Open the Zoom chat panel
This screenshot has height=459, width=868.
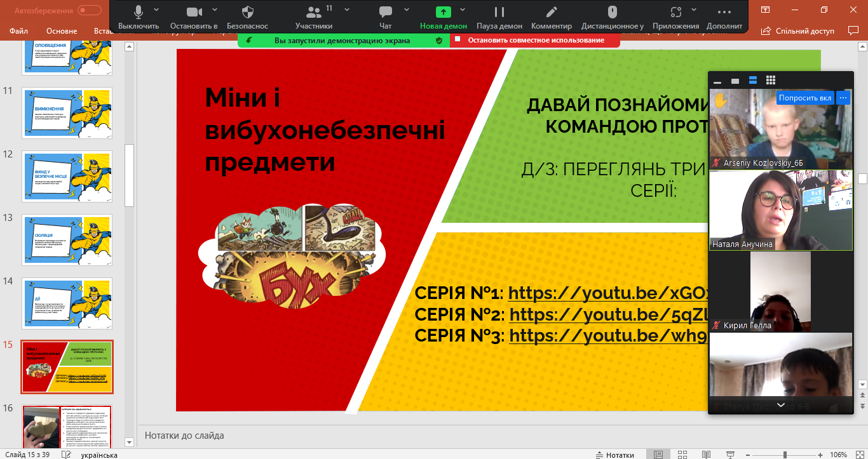coord(385,17)
